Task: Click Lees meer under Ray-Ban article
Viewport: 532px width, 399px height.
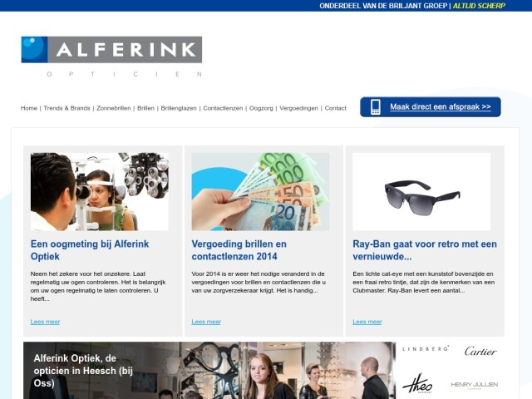Action: tap(367, 322)
